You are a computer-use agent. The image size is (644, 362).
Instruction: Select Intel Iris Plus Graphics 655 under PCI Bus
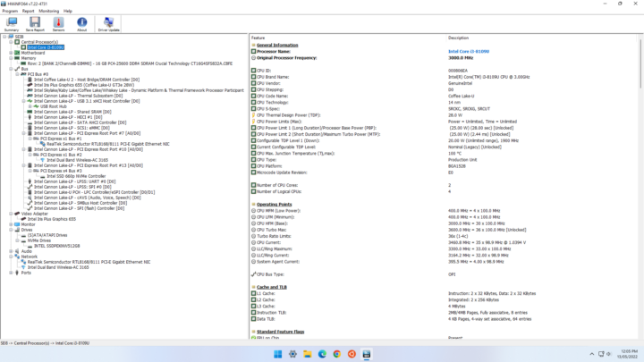[84, 85]
